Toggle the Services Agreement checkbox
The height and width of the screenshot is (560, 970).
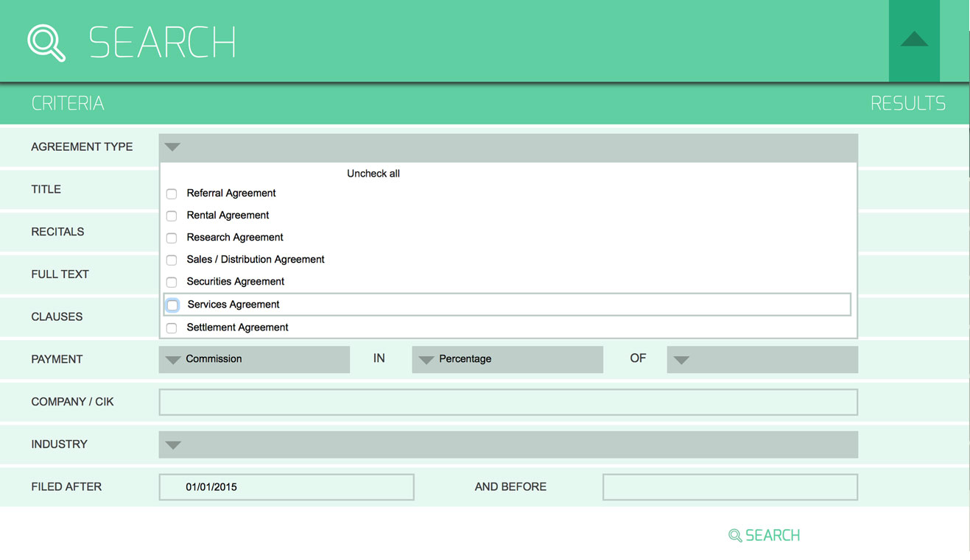[172, 305]
